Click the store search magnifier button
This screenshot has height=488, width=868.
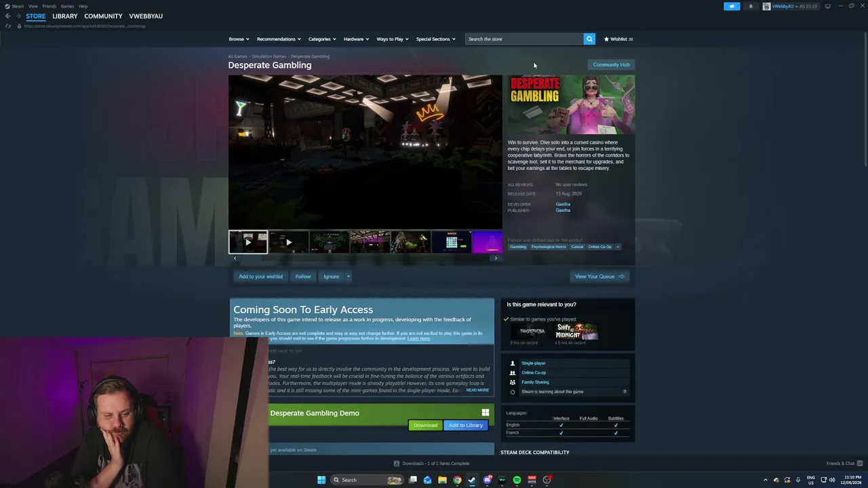click(589, 39)
